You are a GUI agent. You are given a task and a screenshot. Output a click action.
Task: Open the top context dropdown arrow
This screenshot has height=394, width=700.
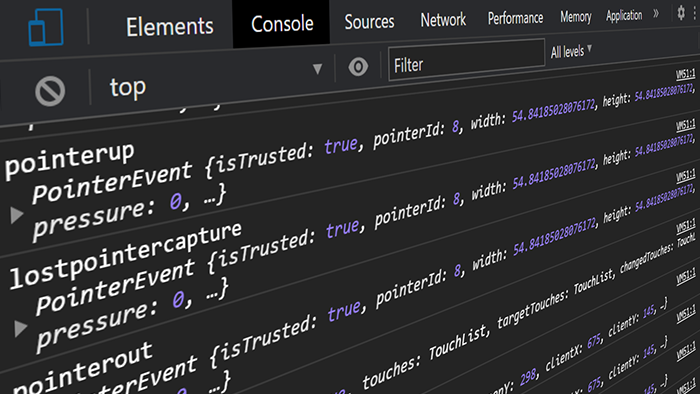(317, 69)
